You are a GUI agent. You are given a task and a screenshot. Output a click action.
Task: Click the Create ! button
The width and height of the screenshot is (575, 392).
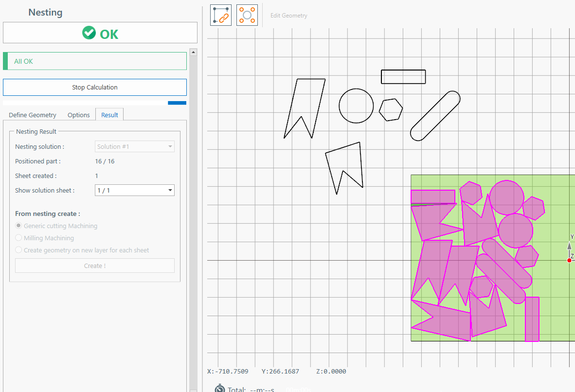(x=95, y=266)
